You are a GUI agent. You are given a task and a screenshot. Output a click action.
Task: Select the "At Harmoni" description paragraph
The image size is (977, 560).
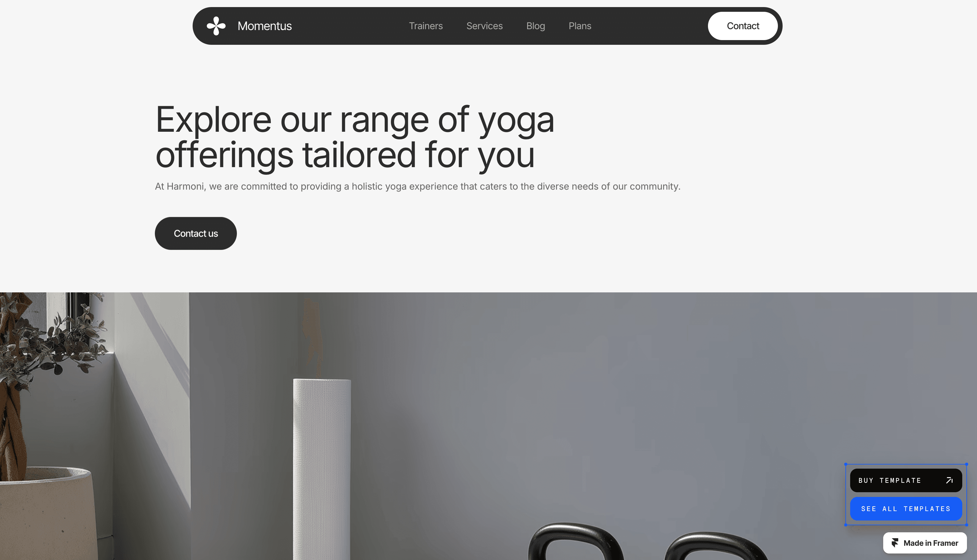point(417,187)
